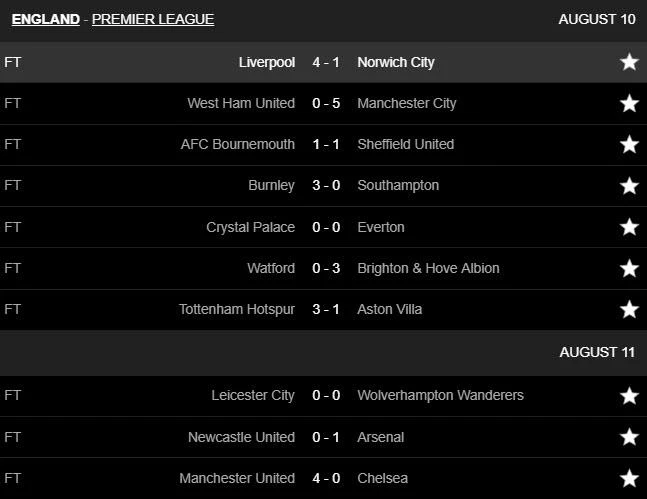
Task: Star the Crystal Palace vs Everton match
Action: (629, 227)
